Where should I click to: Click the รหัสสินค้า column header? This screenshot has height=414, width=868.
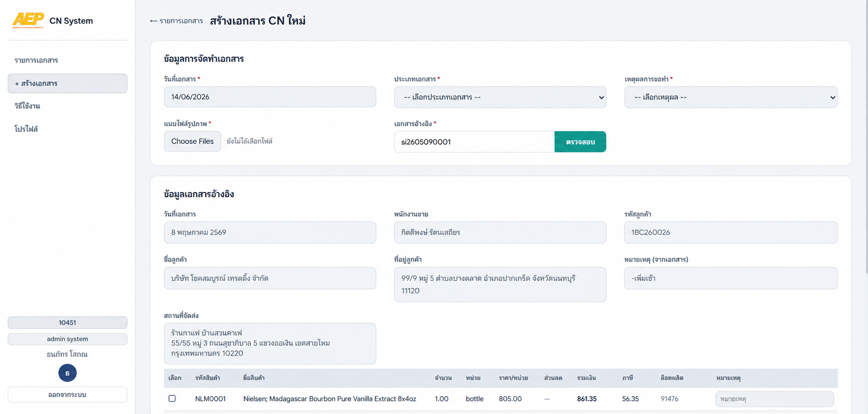207,378
